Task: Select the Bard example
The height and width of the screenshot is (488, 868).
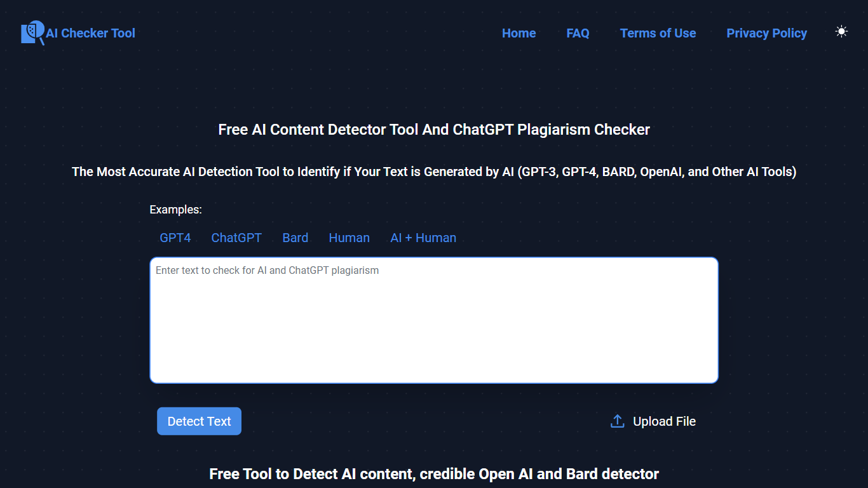Action: click(295, 238)
